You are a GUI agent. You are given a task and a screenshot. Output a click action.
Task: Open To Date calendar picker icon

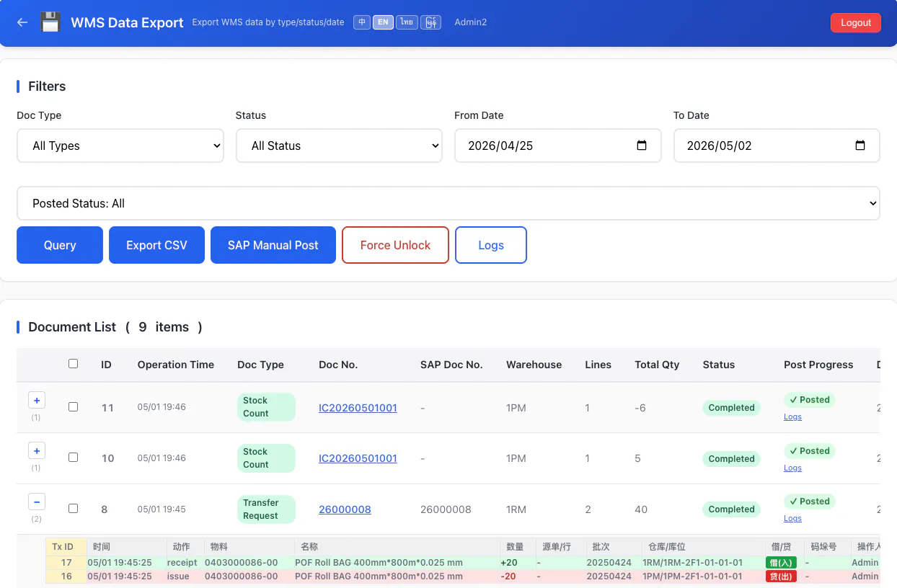coord(860,146)
